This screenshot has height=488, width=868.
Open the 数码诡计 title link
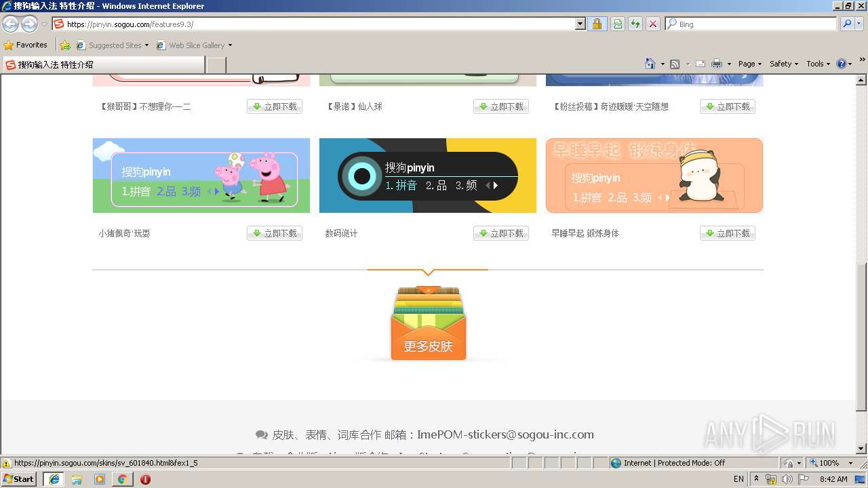[341, 233]
